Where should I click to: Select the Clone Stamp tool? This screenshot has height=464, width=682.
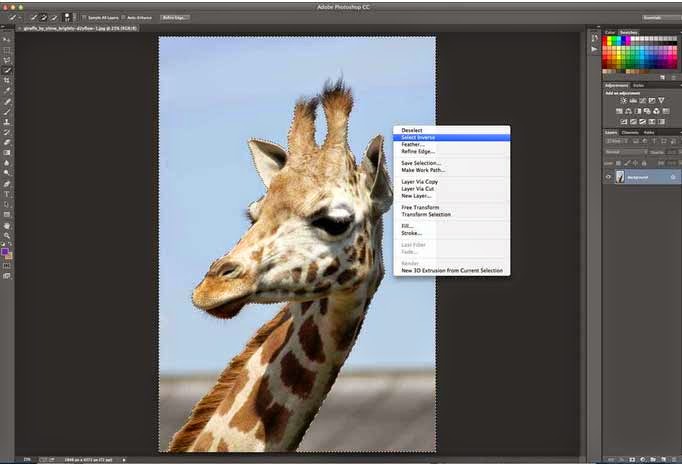pyautogui.click(x=7, y=122)
